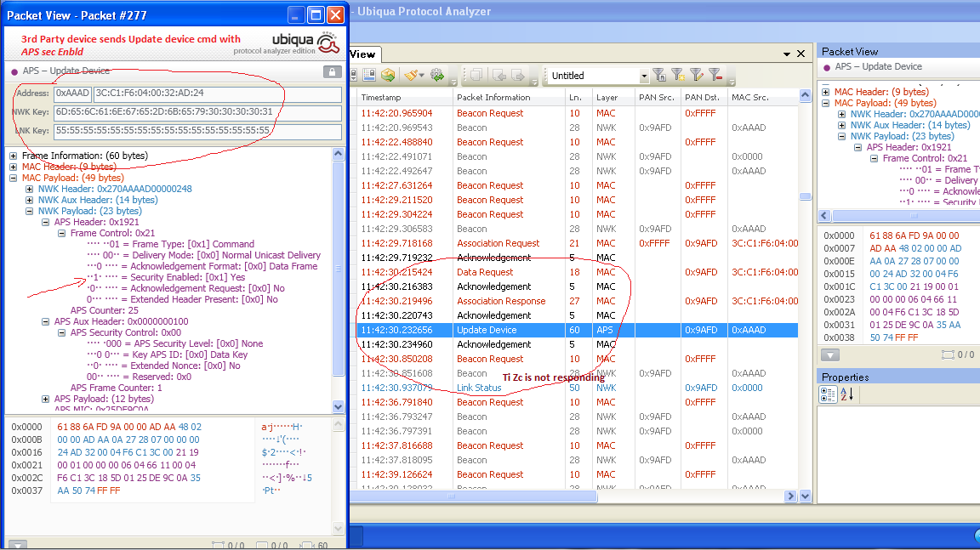The width and height of the screenshot is (980, 550).
Task: Collapse APS Security Control: 0x00 node
Action: click(62, 332)
